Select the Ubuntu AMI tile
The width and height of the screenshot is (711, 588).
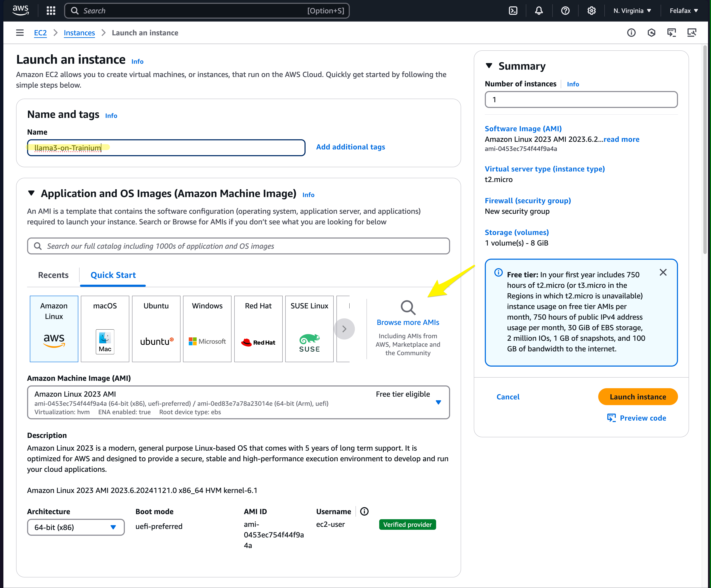(x=156, y=329)
